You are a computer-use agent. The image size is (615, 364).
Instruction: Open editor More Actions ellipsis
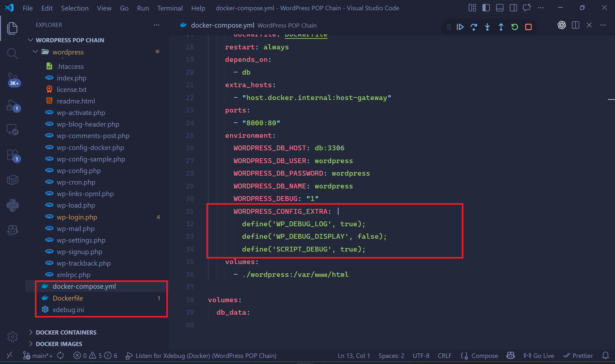603,25
